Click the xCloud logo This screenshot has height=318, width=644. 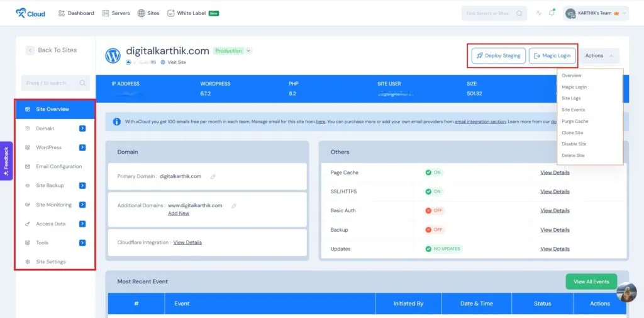pos(30,13)
